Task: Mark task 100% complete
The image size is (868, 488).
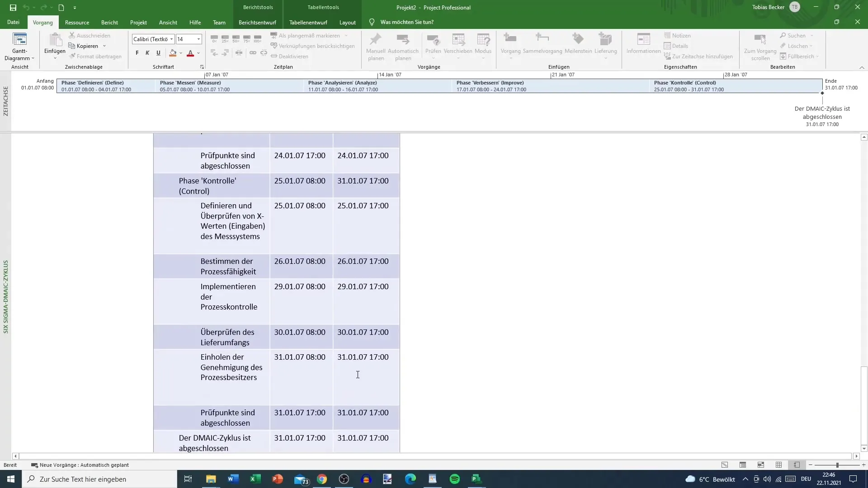Action: [258, 39]
